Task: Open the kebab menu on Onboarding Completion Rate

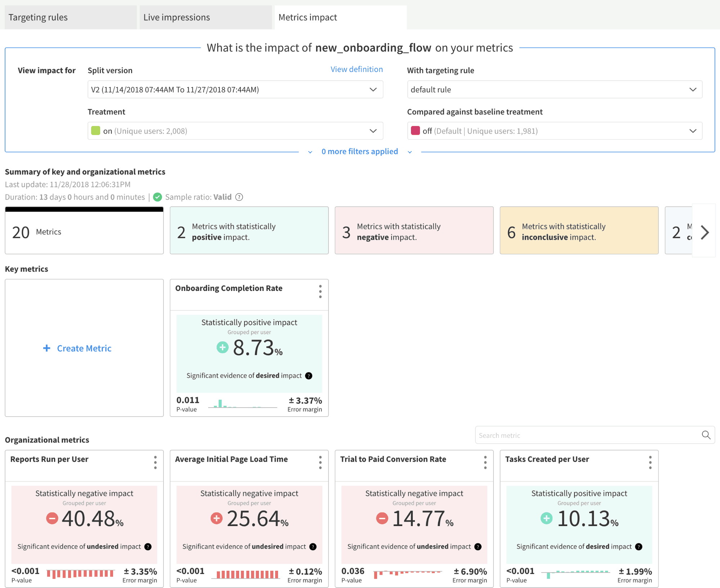Action: pyautogui.click(x=320, y=292)
